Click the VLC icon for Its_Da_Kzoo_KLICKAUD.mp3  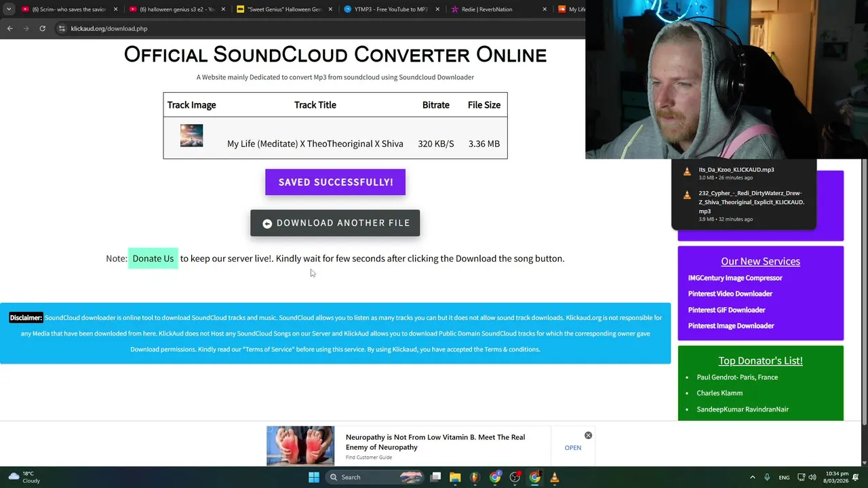(x=687, y=172)
